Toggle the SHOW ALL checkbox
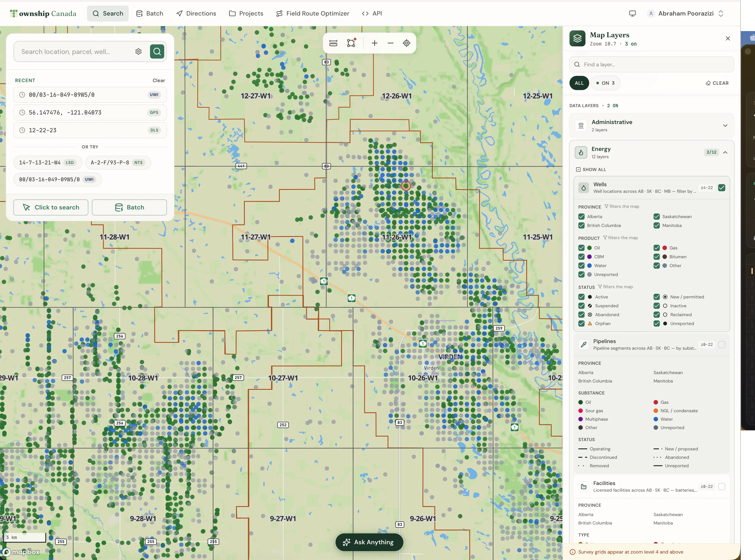 (578, 170)
